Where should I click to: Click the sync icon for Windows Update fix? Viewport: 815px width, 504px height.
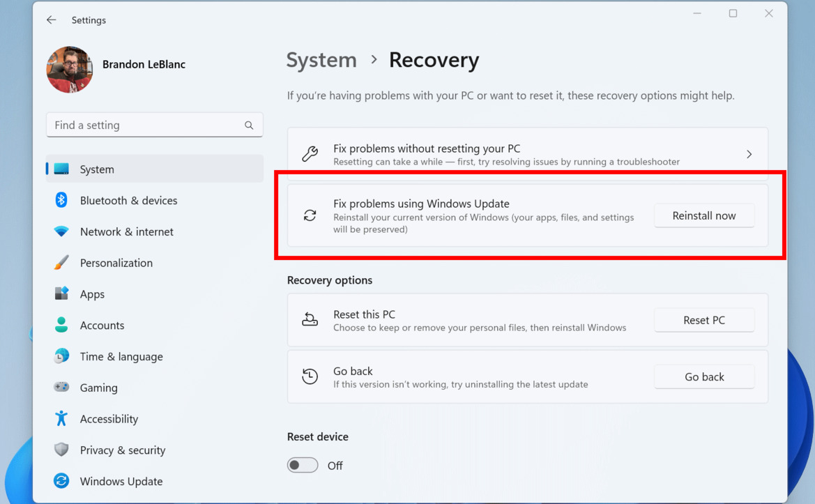310,215
